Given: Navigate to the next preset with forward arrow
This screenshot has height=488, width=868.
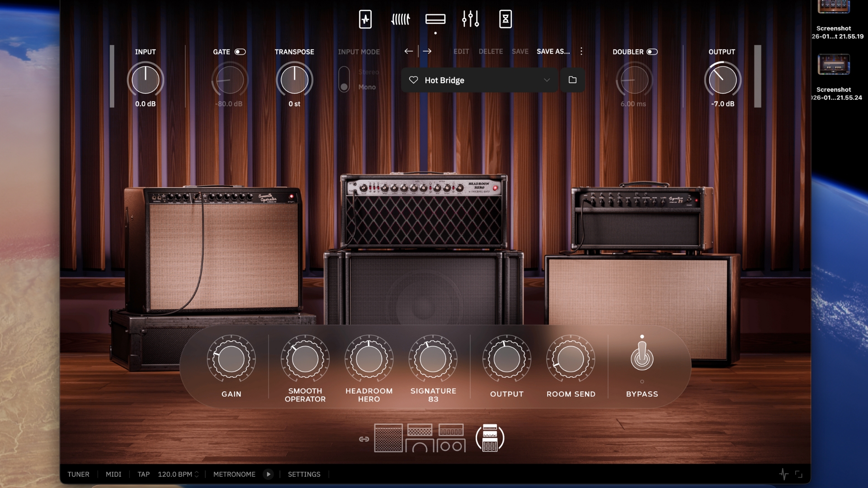Looking at the screenshot, I should point(427,52).
